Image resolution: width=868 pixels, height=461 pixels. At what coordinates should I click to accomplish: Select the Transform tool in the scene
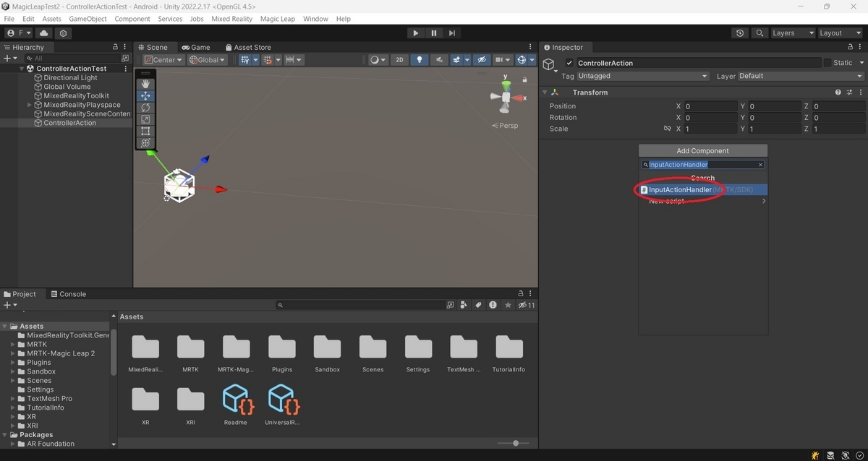[x=145, y=143]
